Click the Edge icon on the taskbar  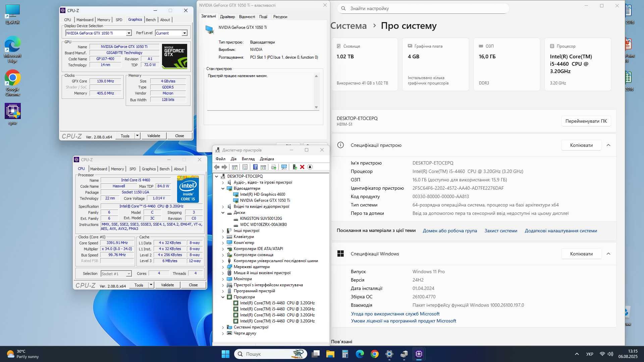click(360, 354)
